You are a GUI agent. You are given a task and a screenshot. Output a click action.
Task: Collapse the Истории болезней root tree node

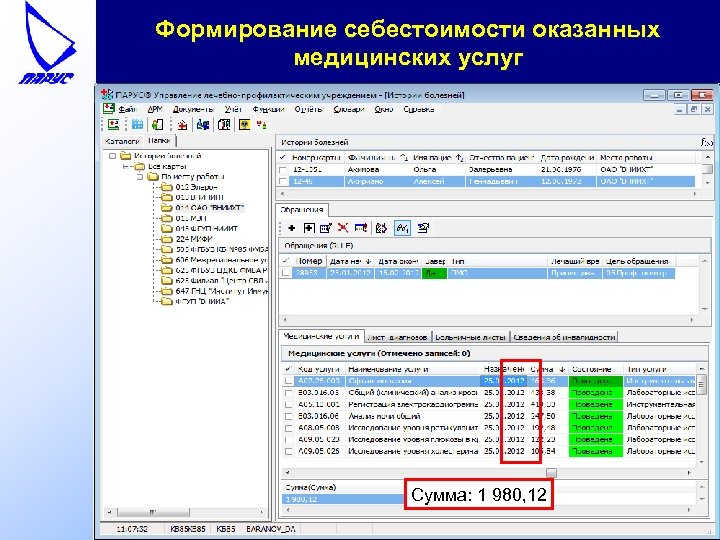click(112, 156)
